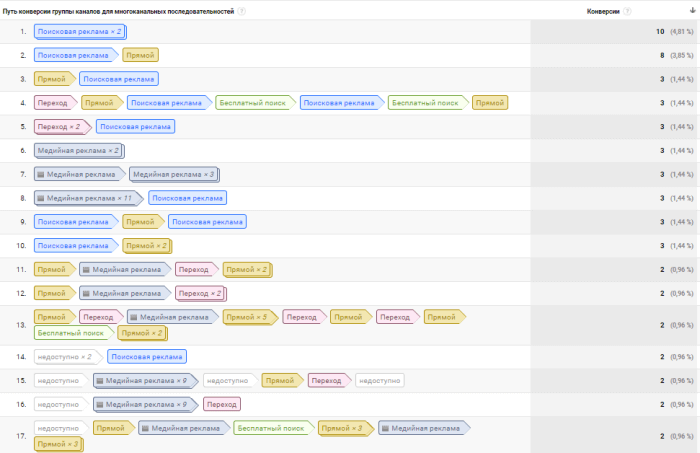Select Переход chip in row 4
The height and width of the screenshot is (453, 700).
point(56,103)
